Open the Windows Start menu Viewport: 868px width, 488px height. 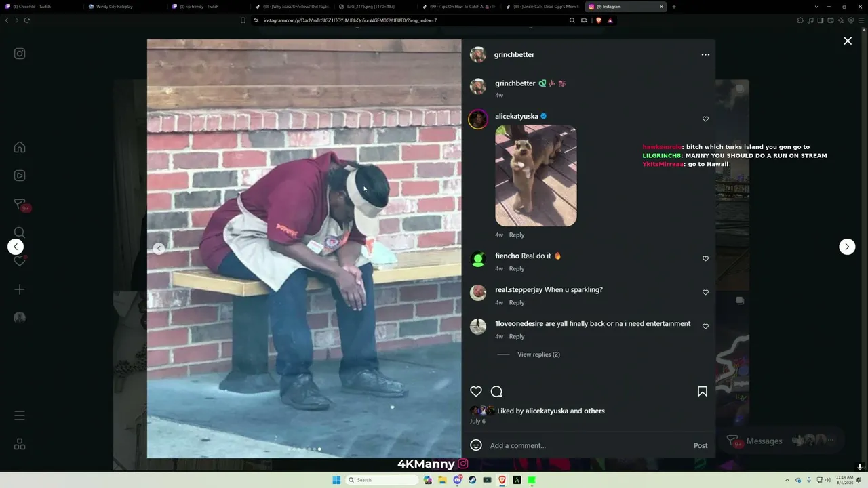coord(336,480)
